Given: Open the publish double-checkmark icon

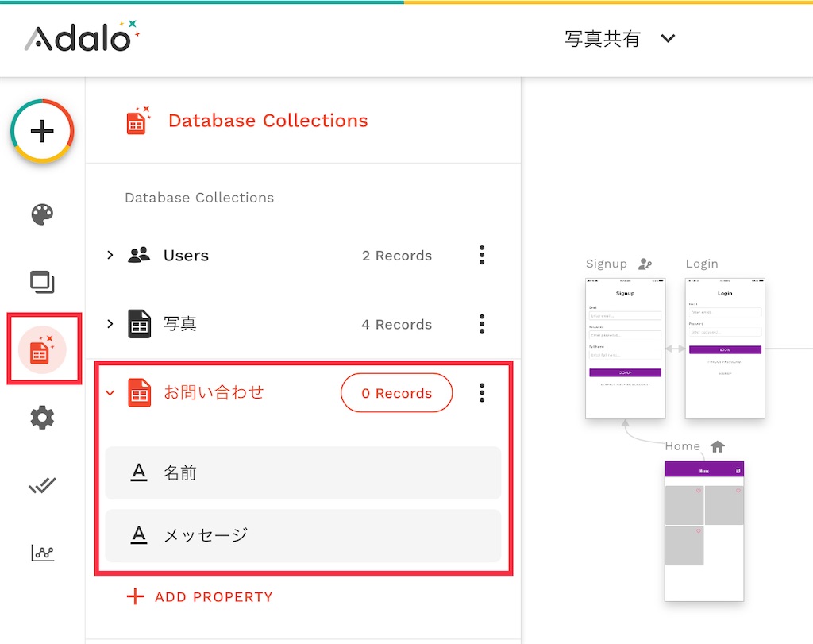Looking at the screenshot, I should coord(42,485).
